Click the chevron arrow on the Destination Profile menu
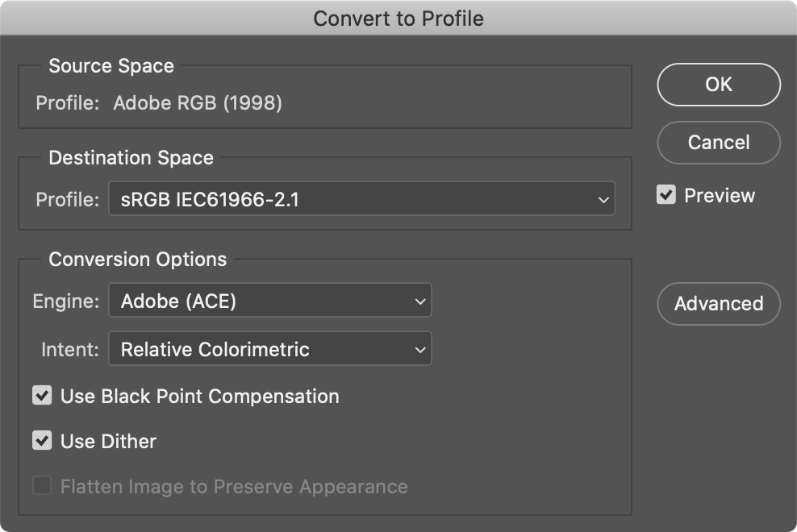The image size is (797, 532). pyautogui.click(x=603, y=200)
